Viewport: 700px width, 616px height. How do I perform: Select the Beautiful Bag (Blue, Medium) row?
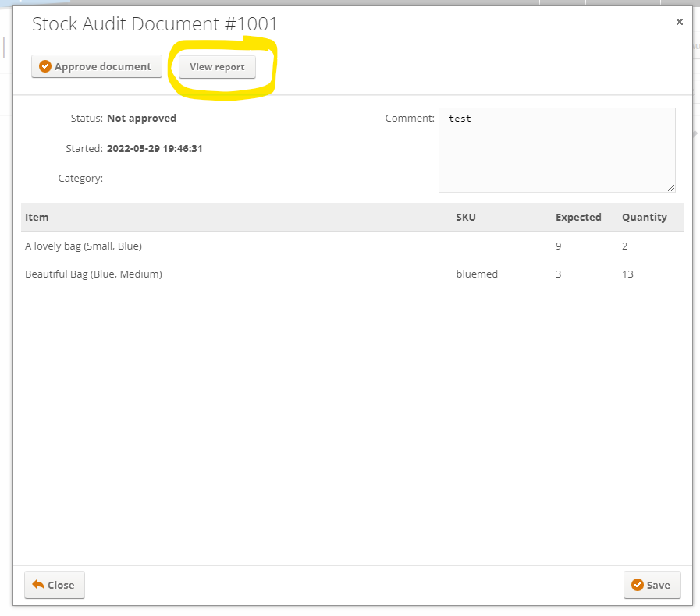click(352, 274)
